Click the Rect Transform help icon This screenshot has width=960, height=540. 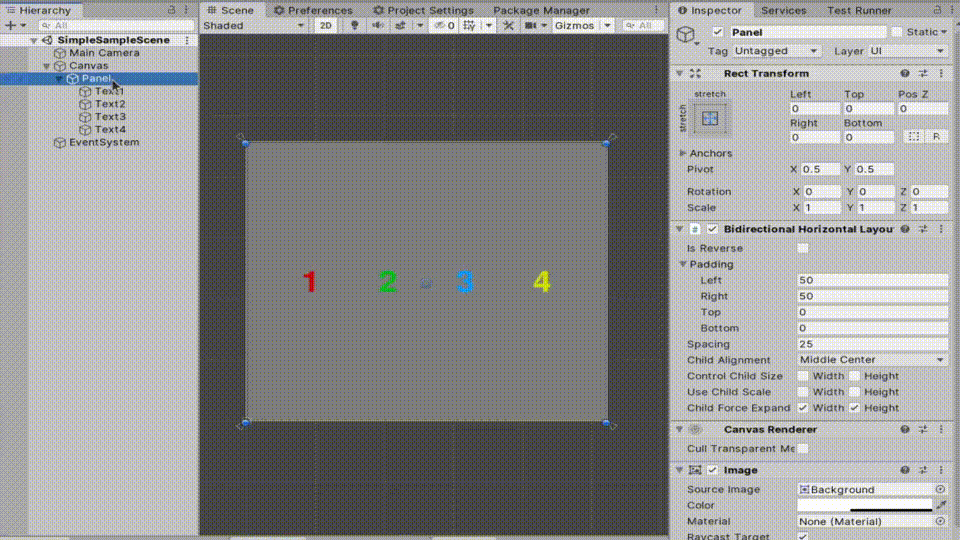point(904,73)
